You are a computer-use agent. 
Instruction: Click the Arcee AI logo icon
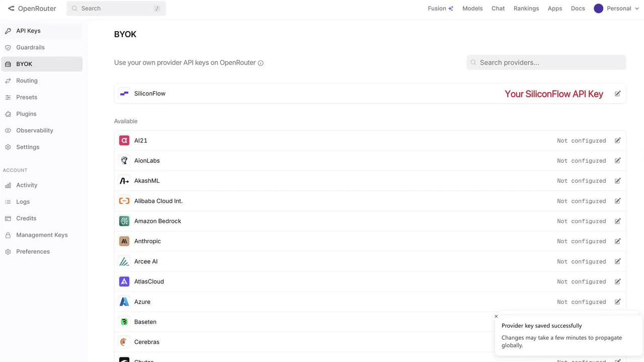pos(124,261)
